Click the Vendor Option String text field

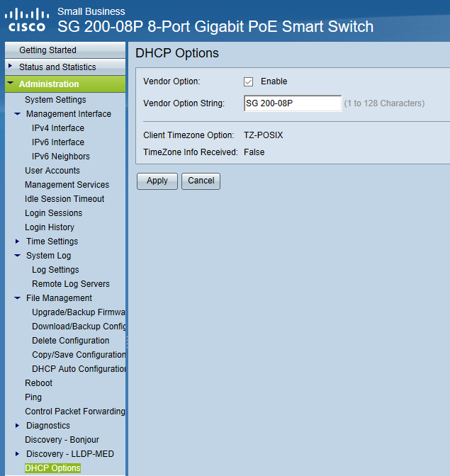point(292,103)
